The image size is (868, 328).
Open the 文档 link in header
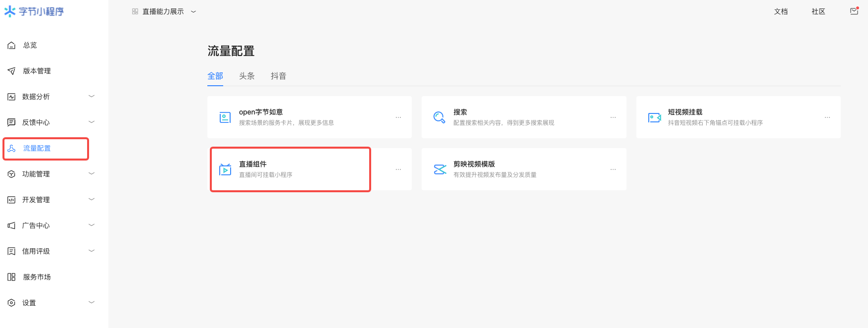781,11
